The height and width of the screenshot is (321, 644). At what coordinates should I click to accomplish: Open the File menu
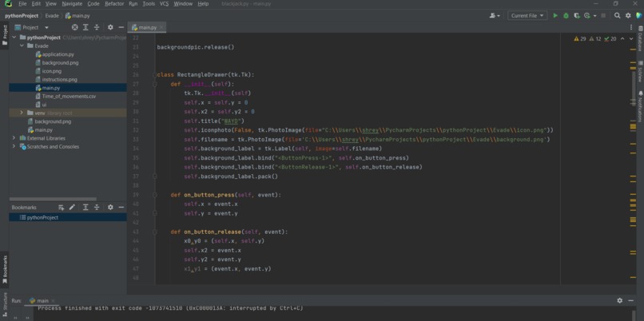click(x=22, y=4)
